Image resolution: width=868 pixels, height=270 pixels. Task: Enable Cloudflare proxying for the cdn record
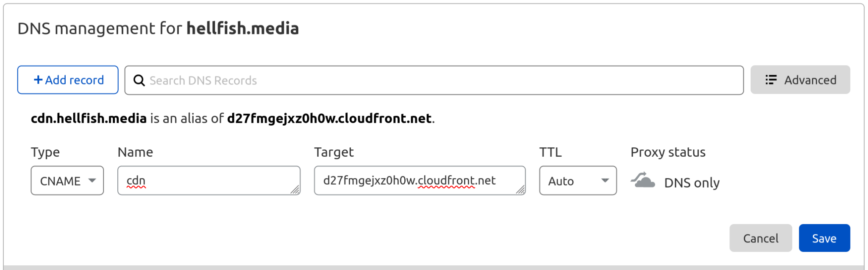pyautogui.click(x=643, y=180)
